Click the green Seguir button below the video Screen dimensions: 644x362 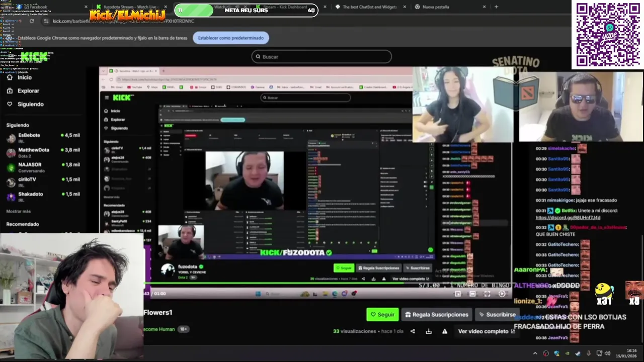pos(382,315)
